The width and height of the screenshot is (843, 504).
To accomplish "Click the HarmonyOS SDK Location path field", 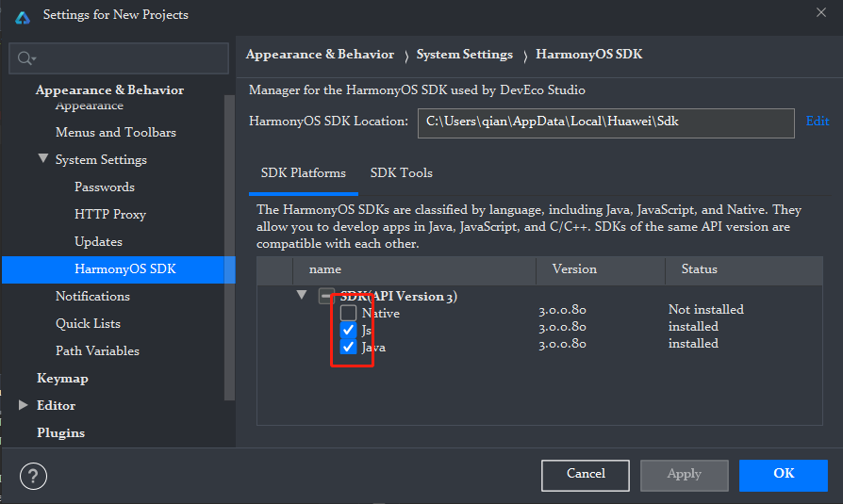I will (606, 123).
